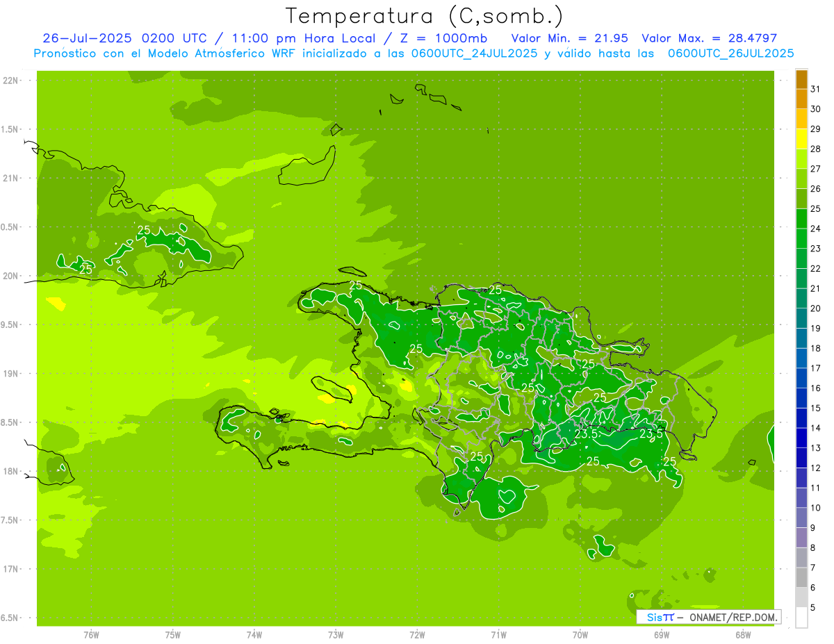Click the 19N latitude axis label
Viewport: 834px width, 644px height.
point(11,374)
